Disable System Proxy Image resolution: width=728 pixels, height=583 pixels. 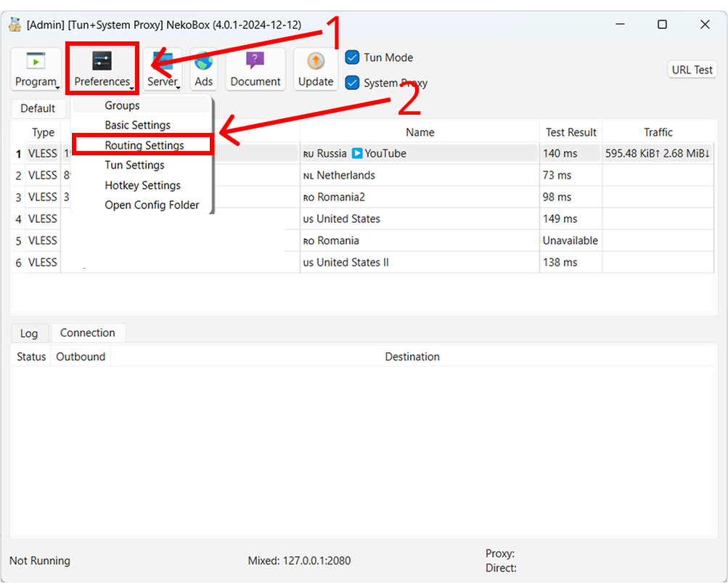[x=352, y=83]
